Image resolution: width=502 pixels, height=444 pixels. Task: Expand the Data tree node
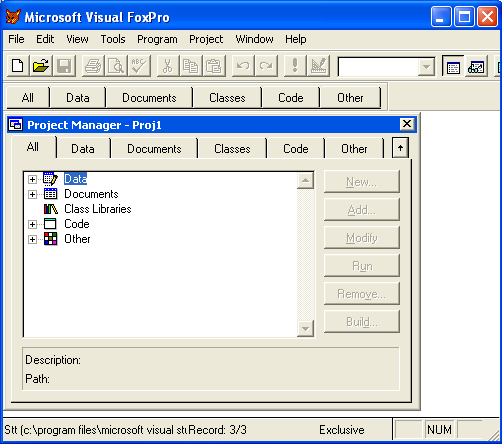tap(32, 179)
